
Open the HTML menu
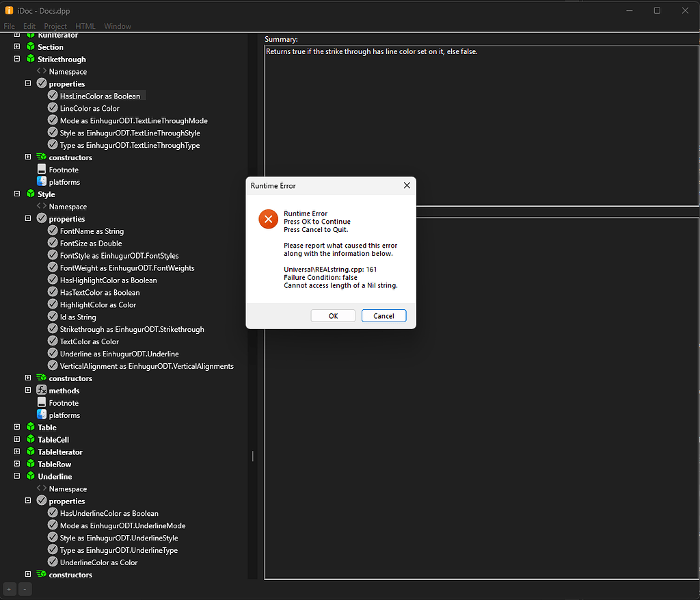click(x=85, y=26)
